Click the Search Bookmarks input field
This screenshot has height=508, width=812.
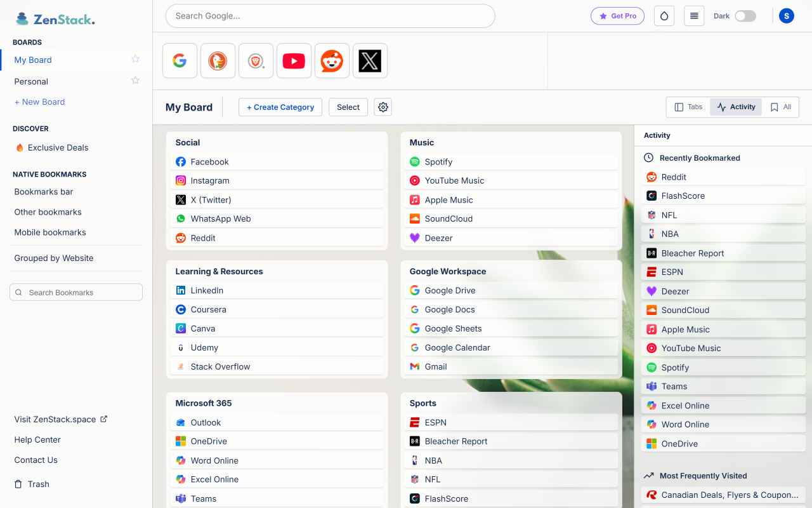point(75,292)
